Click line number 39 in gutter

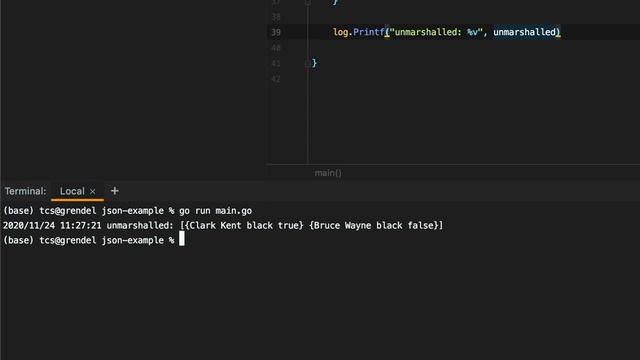276,32
